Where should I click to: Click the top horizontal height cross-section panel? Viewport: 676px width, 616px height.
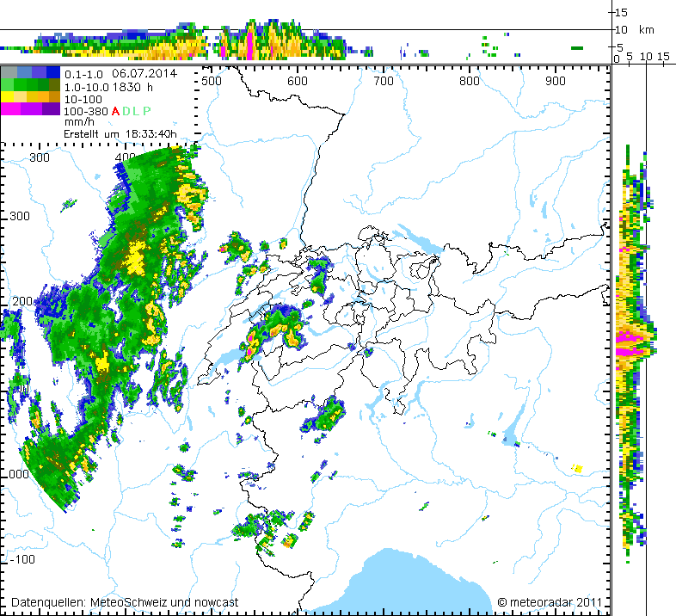point(305,33)
